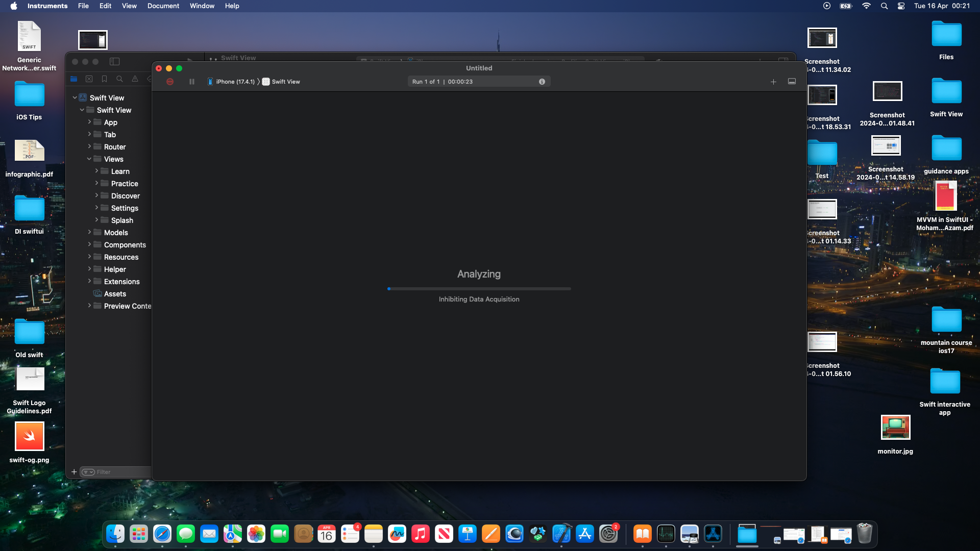This screenshot has height=551, width=980.
Task: Select the Assets catalog item
Action: click(x=115, y=294)
